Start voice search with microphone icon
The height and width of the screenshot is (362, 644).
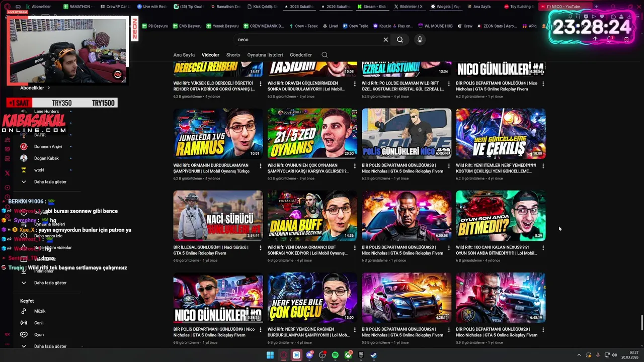pyautogui.click(x=420, y=40)
